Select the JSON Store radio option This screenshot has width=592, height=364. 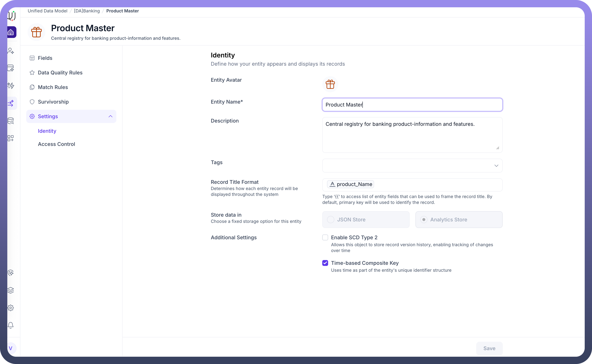[x=330, y=220]
